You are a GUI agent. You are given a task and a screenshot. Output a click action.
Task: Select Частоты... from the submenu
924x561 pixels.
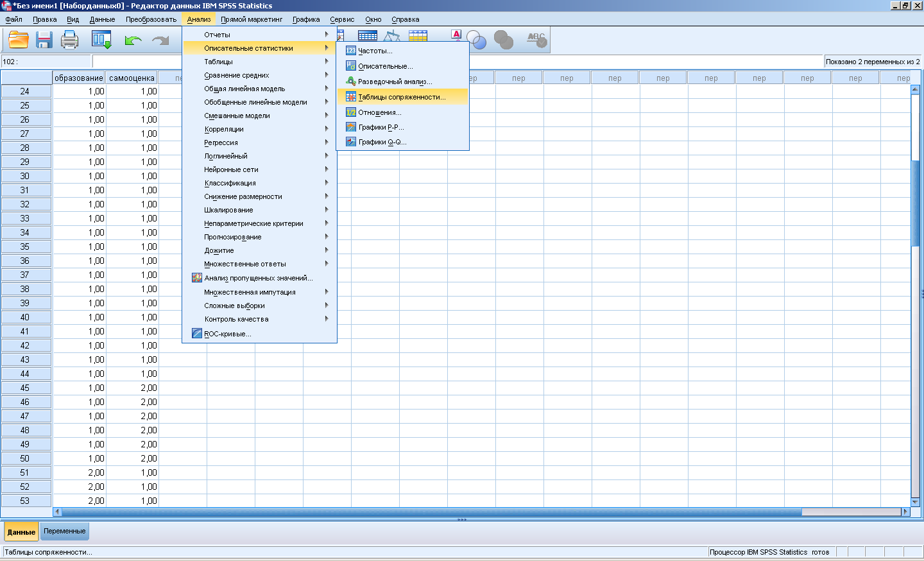(x=403, y=51)
